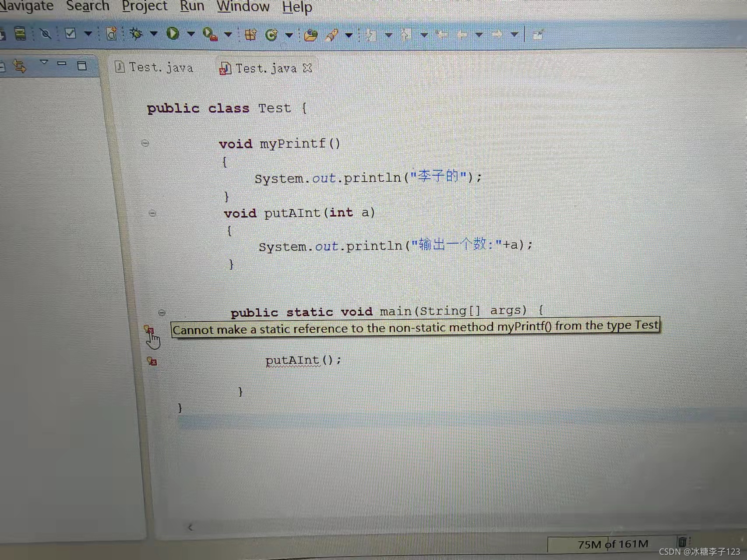Click the "void putAInt(int a)" signature

300,213
